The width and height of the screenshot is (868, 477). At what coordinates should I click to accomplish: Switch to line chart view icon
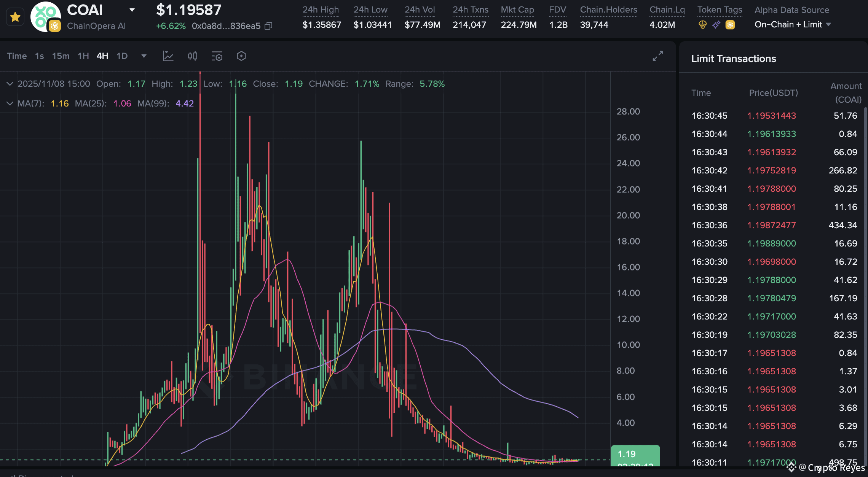click(x=168, y=56)
